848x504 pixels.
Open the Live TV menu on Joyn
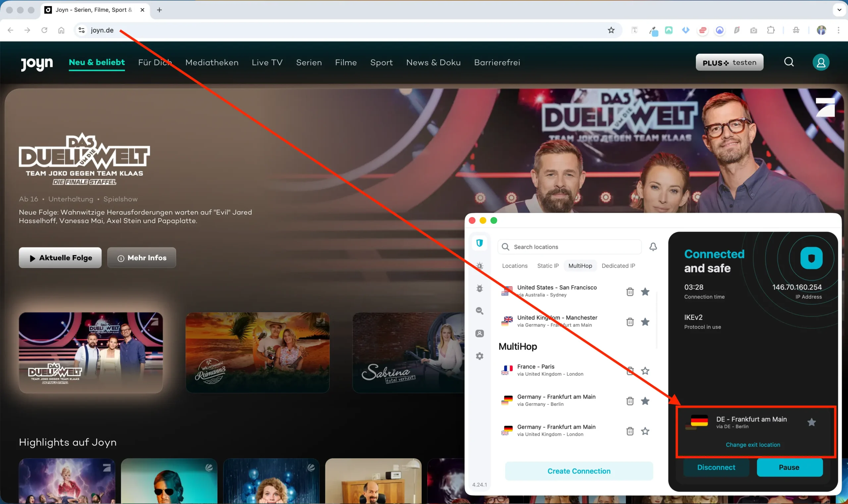[x=267, y=63]
